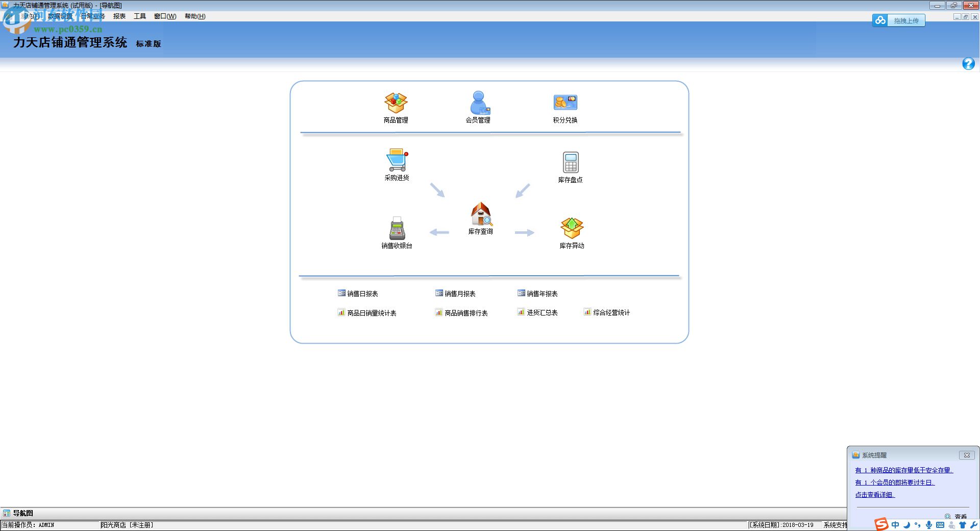Click 查看 button in reminder popup
Screen dimensions: 980x531
pos(956,516)
